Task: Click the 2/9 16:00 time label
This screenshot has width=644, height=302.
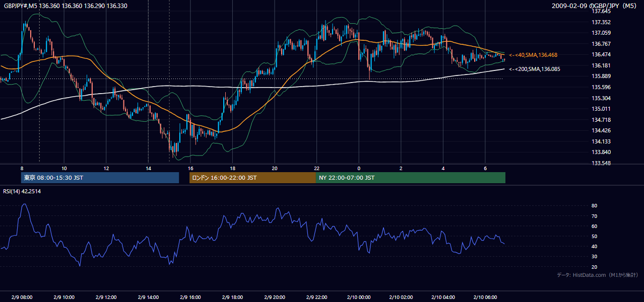Action: pos(190,297)
